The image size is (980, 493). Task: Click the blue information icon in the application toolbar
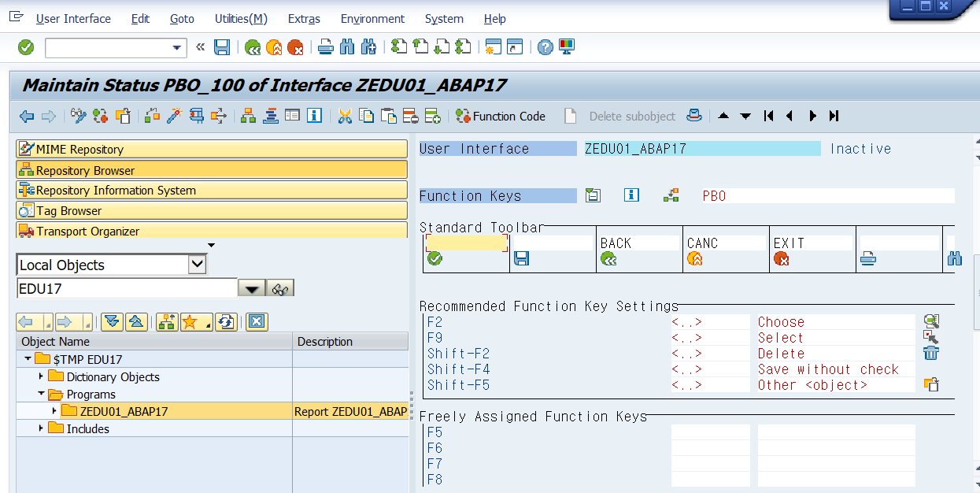[x=315, y=117]
